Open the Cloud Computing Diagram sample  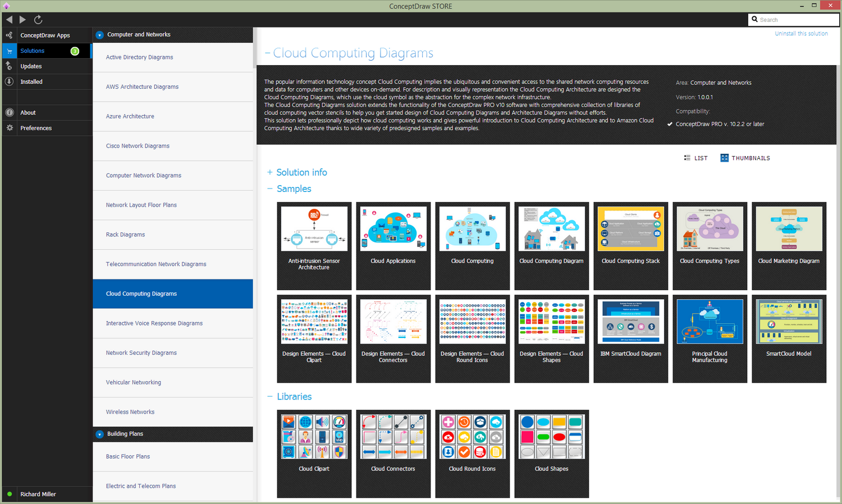[x=552, y=246]
